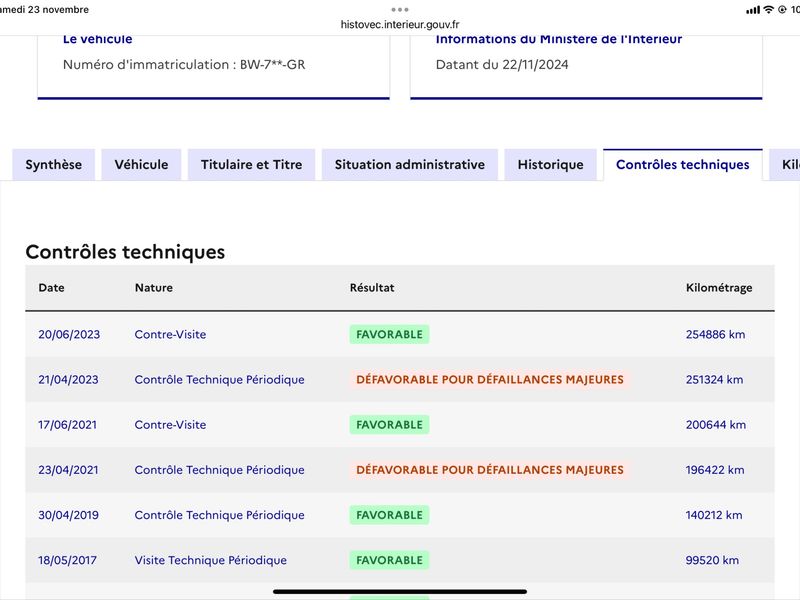This screenshot has width=800, height=600.
Task: Select the Situation administrative tab
Action: (x=410, y=164)
